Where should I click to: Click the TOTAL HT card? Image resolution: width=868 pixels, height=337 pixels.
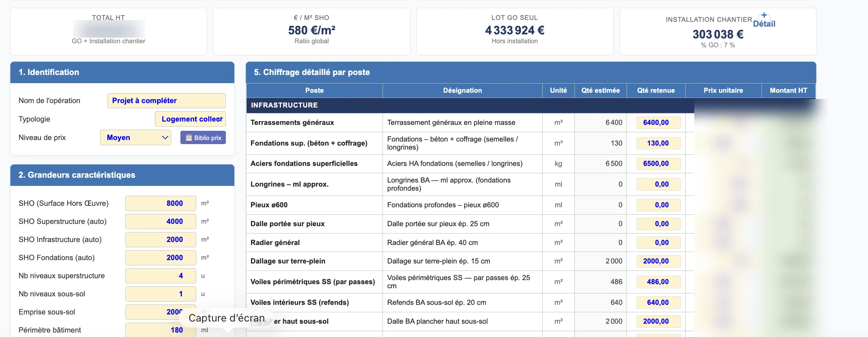pos(109,31)
